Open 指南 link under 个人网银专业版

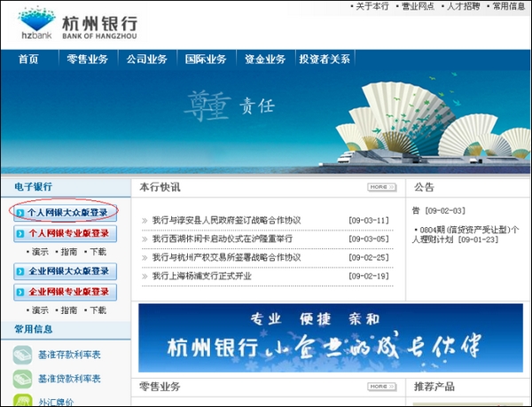click(x=69, y=252)
